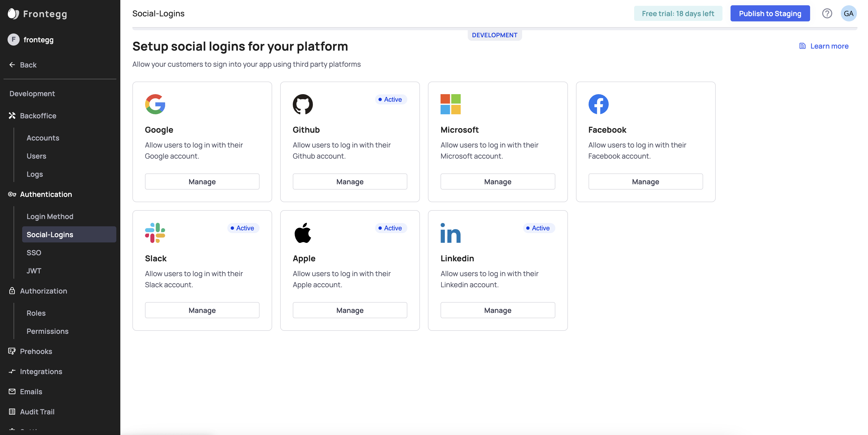Click the Active badge on Github

coord(390,99)
